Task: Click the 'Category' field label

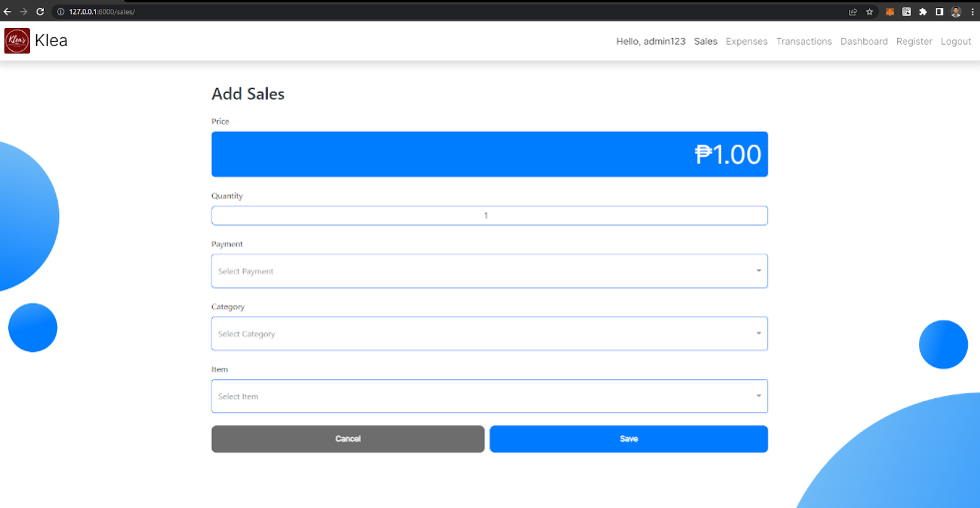Action: click(x=228, y=307)
